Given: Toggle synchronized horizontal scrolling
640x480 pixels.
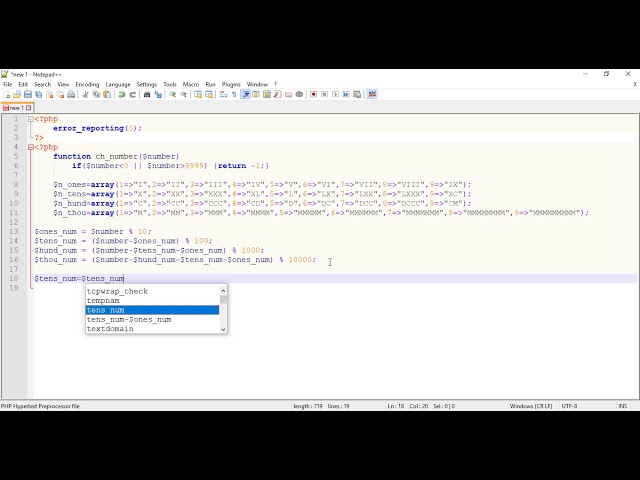Looking at the screenshot, I should coord(209,94).
